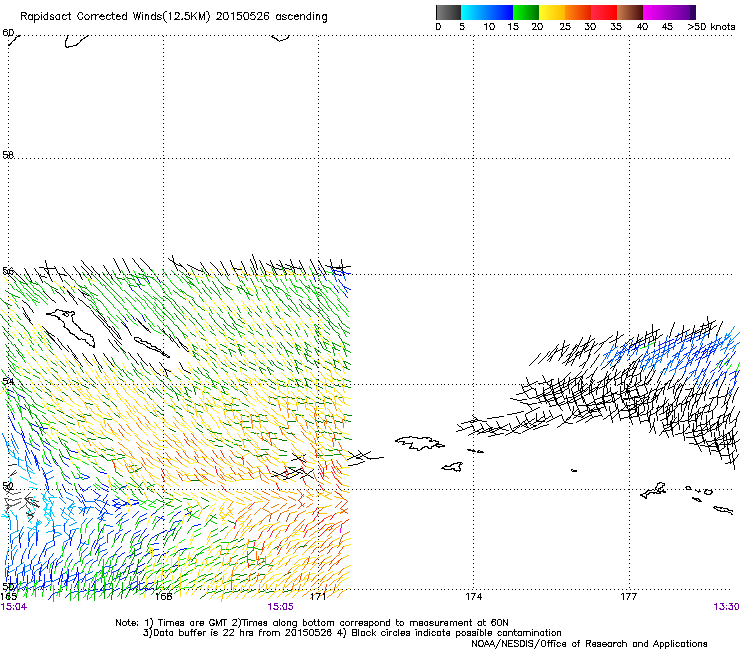This screenshot has height=650, width=740.
Task: Click the latitude label '54'
Action: pos(8,381)
